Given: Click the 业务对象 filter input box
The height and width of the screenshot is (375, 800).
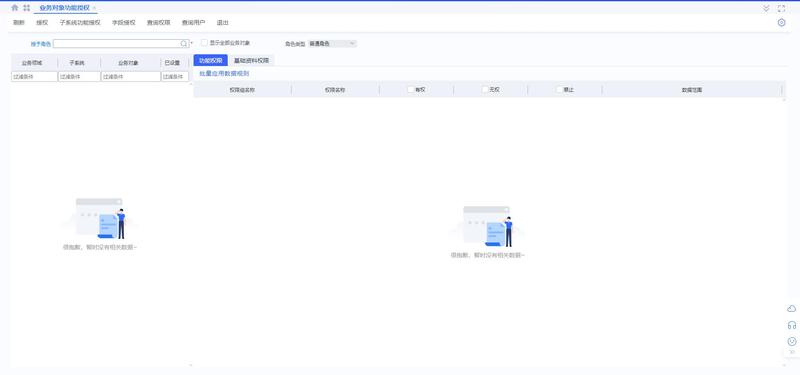Looking at the screenshot, I should [x=131, y=77].
